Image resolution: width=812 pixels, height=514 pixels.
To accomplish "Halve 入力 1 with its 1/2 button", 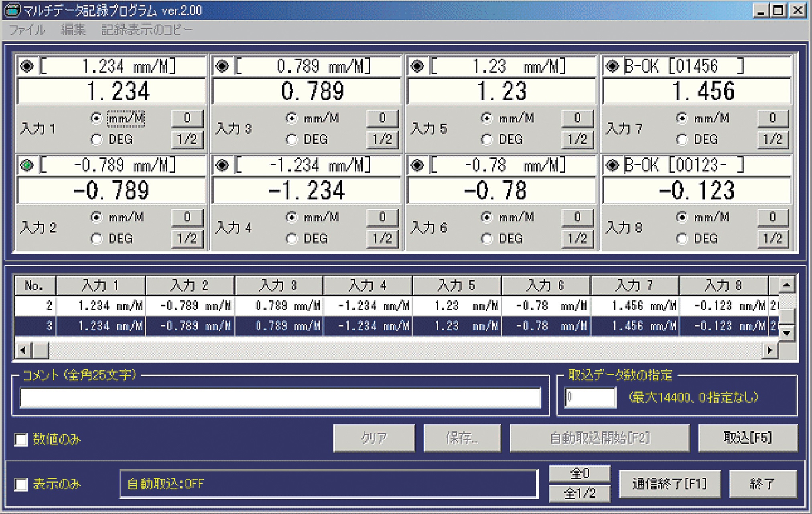I will pos(187,139).
